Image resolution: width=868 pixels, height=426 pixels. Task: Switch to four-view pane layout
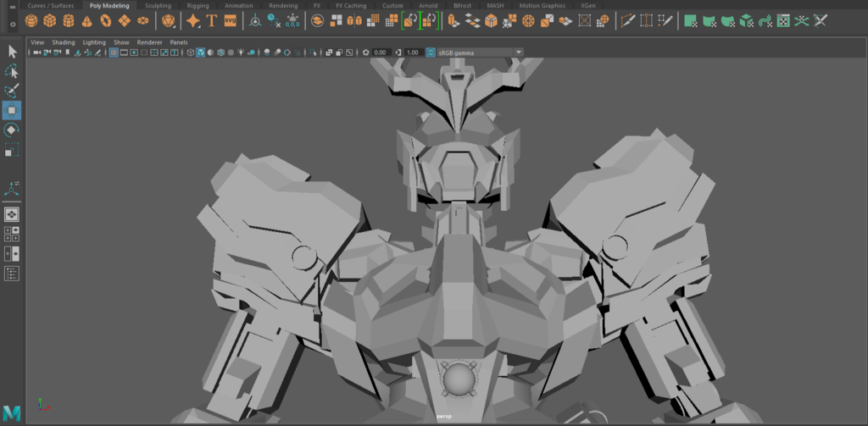coord(12,234)
